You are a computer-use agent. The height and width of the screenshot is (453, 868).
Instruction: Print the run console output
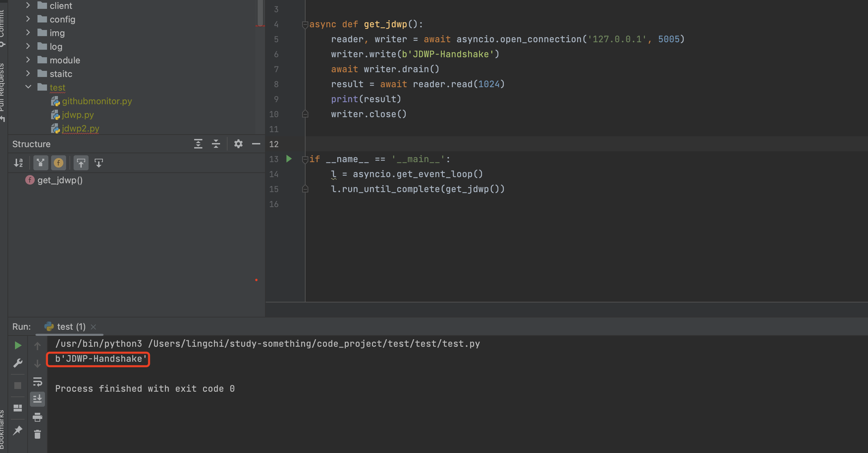pos(37,417)
